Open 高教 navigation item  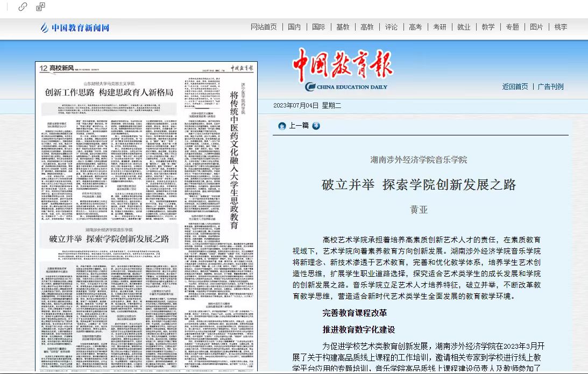click(x=367, y=27)
